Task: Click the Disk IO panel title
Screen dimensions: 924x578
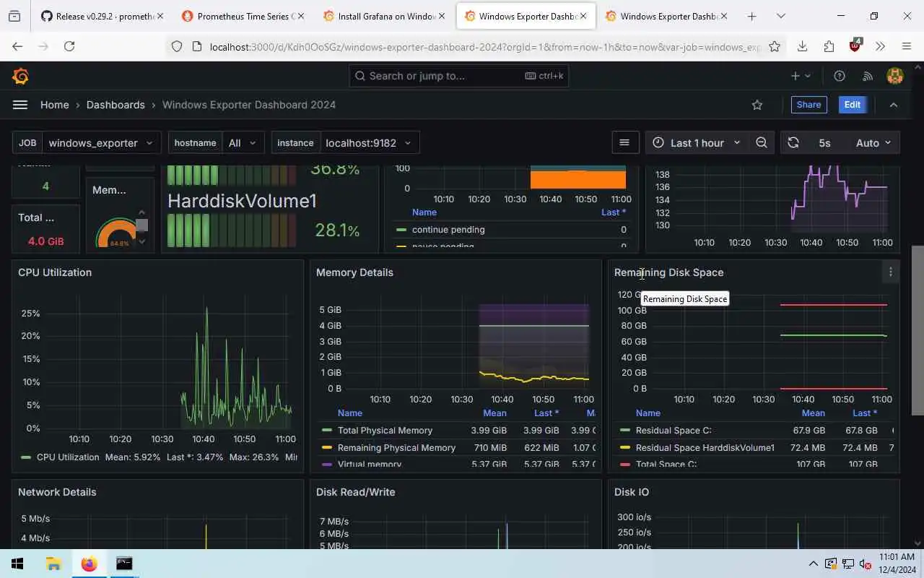Action: pos(632,492)
